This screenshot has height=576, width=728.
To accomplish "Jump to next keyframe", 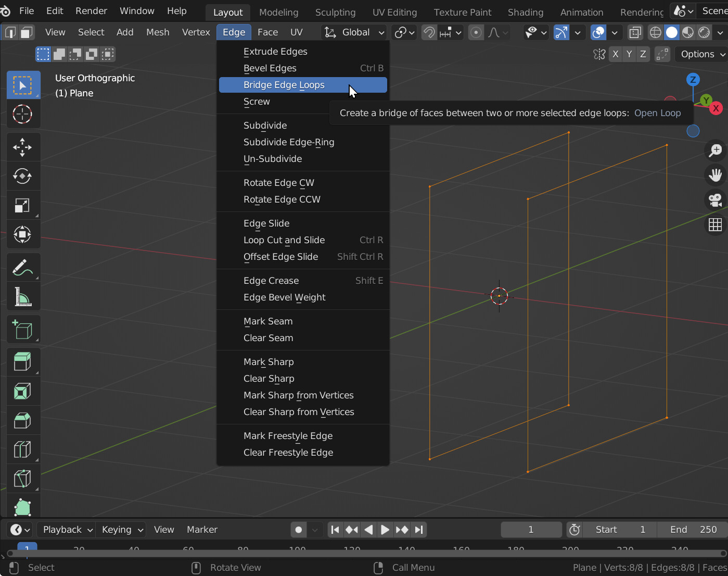I will pos(402,530).
